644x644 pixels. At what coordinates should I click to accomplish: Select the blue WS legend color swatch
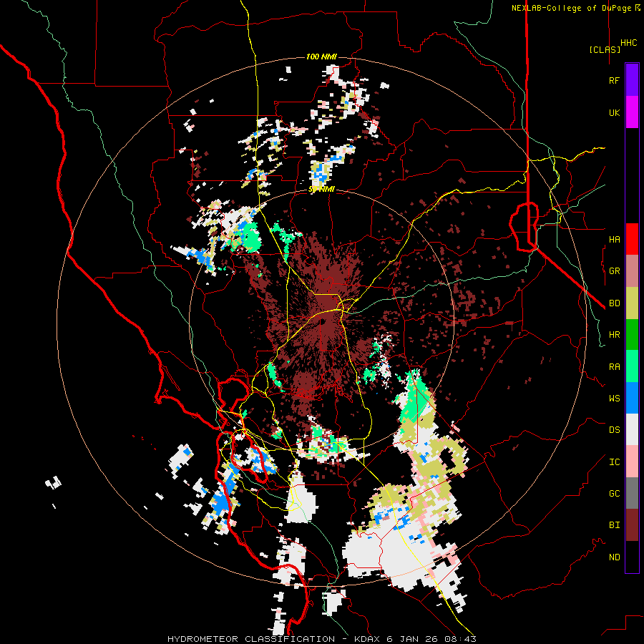click(632, 398)
